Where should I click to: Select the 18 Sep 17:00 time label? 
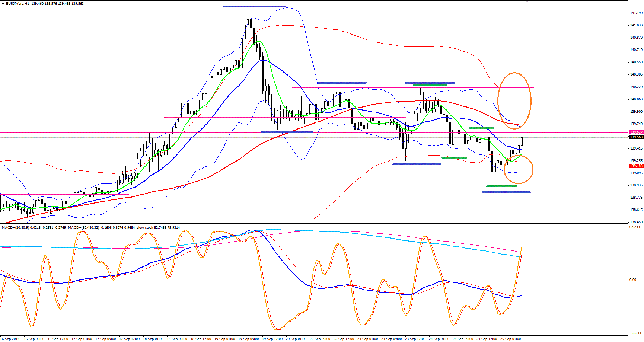pyautogui.click(x=201, y=339)
